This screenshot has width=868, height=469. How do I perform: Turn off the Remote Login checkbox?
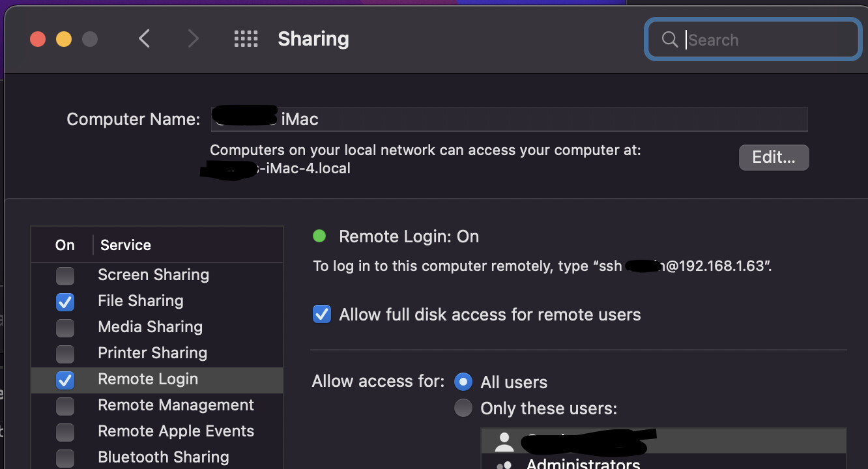(65, 380)
